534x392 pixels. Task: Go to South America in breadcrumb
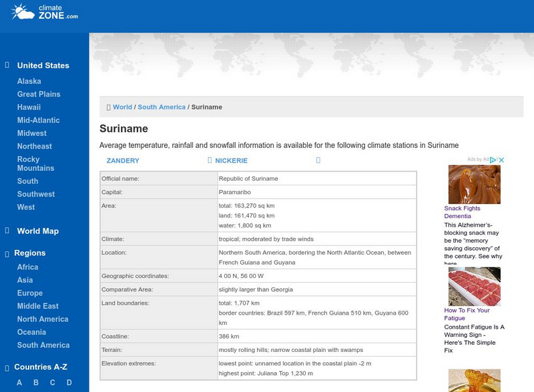click(x=162, y=107)
